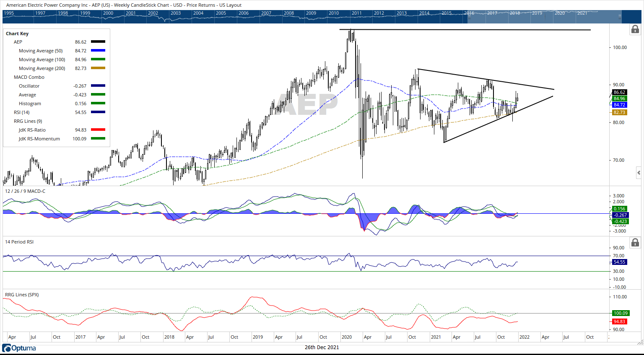Click the RRG Lines (SPX) panel title
The image size is (644, 355).
22,295
